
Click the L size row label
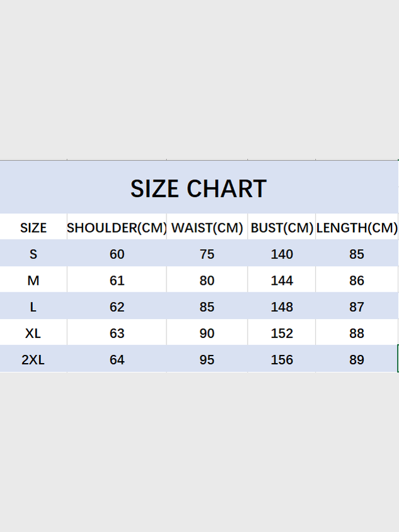(x=33, y=307)
